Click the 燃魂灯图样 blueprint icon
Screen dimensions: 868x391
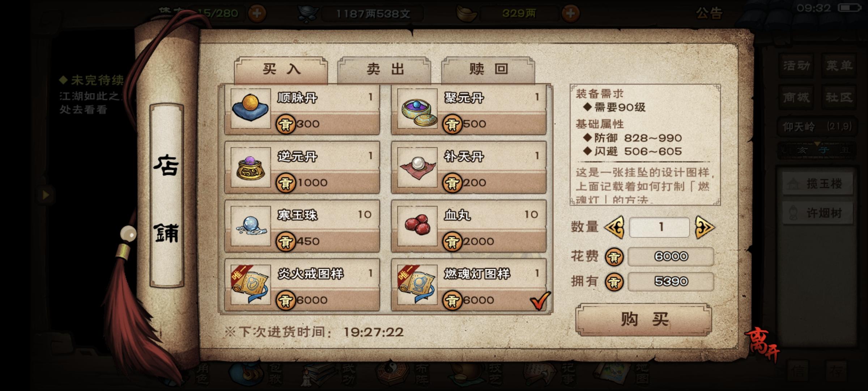417,285
